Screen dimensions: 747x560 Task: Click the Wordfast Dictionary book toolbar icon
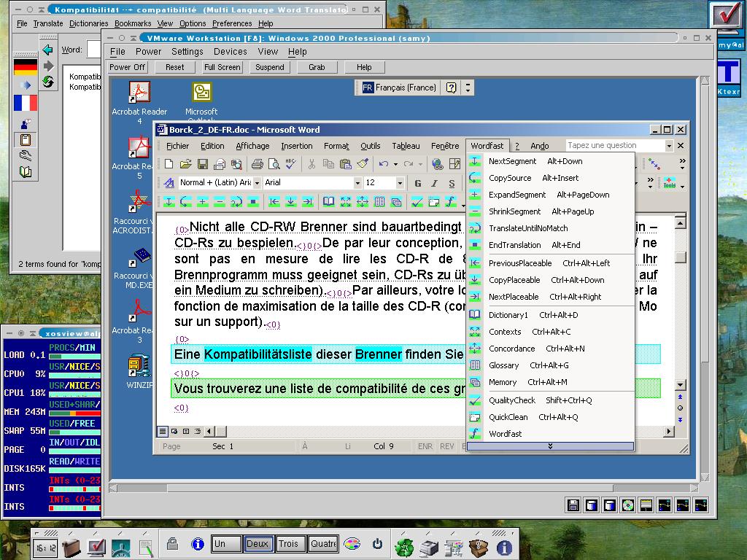pyautogui.click(x=329, y=202)
